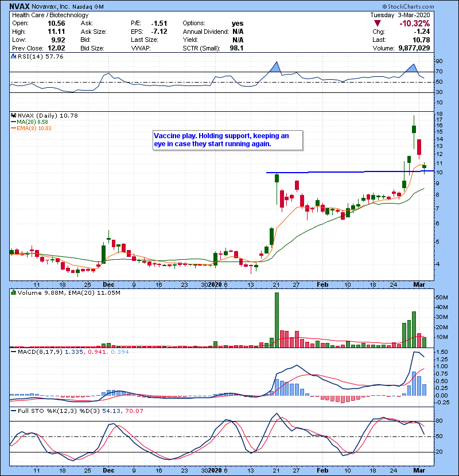Click the Open 10.56 value
This screenshot has height=476, width=459.
[56, 24]
